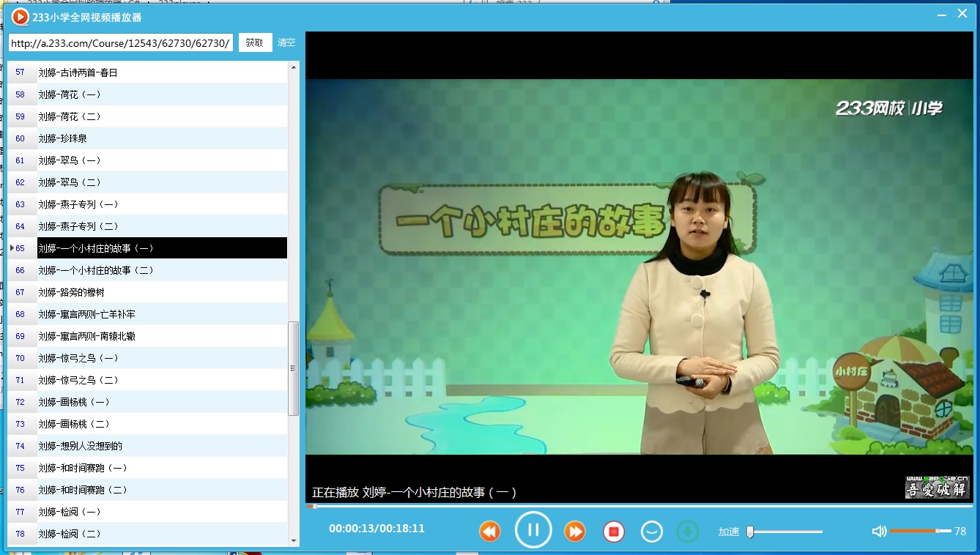The image size is (980, 555).
Task: Click the volume slider track
Action: pos(919,531)
